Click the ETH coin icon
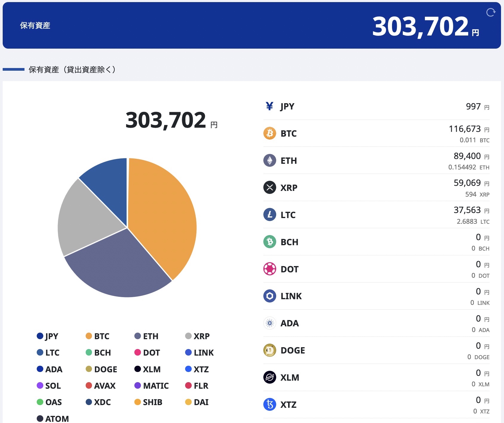This screenshot has height=423, width=504. coord(270,160)
